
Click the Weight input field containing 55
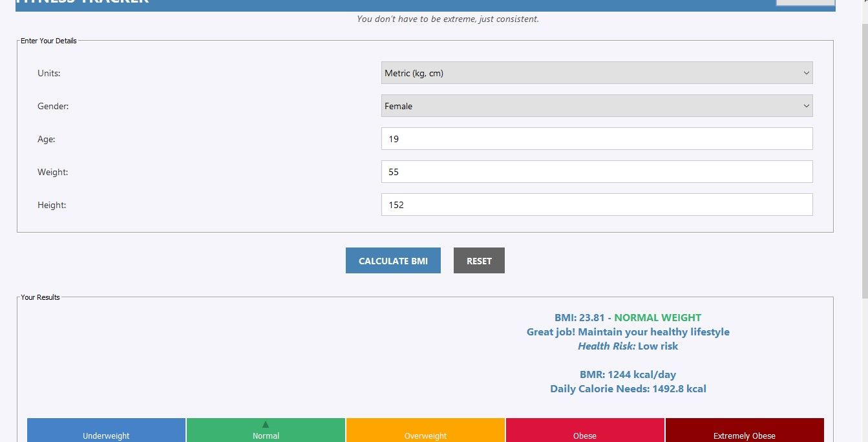pos(597,172)
